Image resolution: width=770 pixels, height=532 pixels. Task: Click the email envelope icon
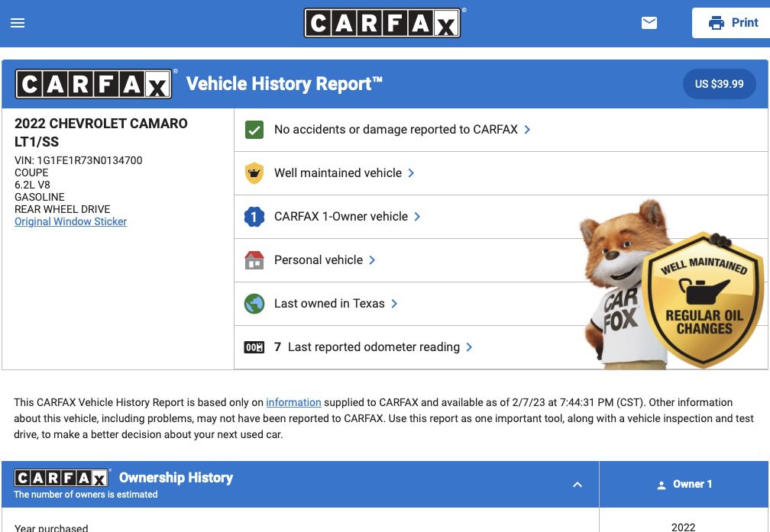point(649,23)
